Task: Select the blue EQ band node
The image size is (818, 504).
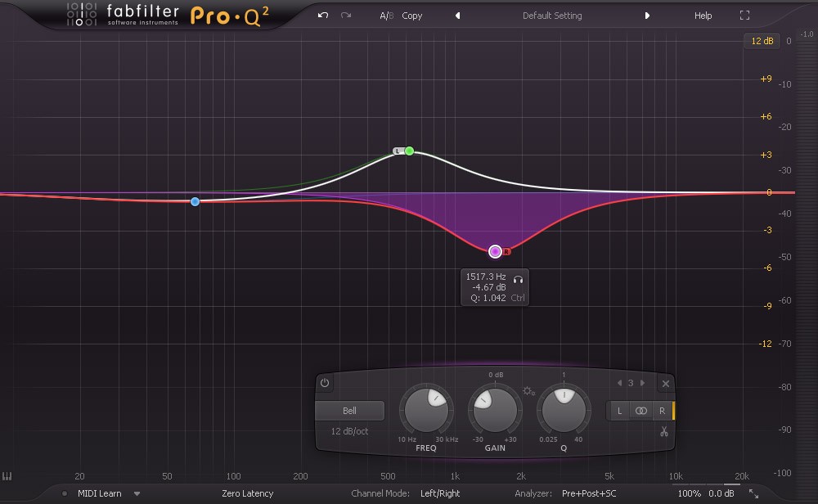Action: pyautogui.click(x=196, y=201)
